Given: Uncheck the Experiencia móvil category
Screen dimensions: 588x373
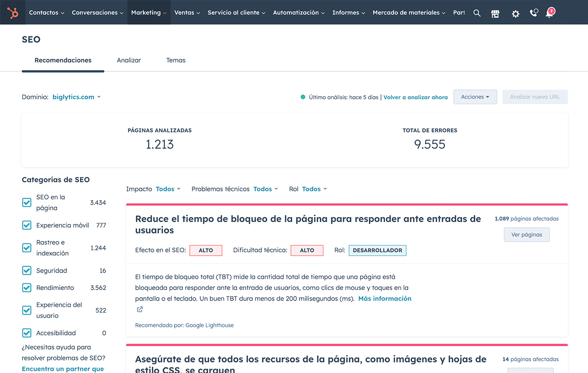Looking at the screenshot, I should [27, 225].
